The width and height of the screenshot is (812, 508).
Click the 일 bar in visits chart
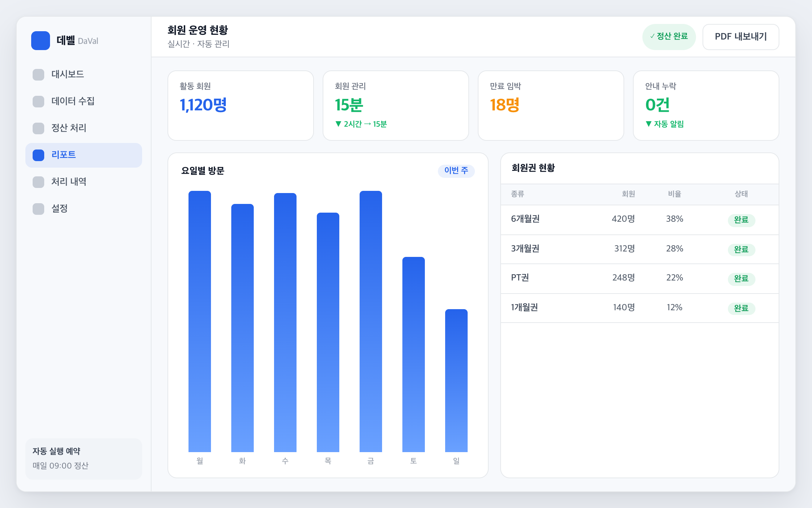point(456,380)
